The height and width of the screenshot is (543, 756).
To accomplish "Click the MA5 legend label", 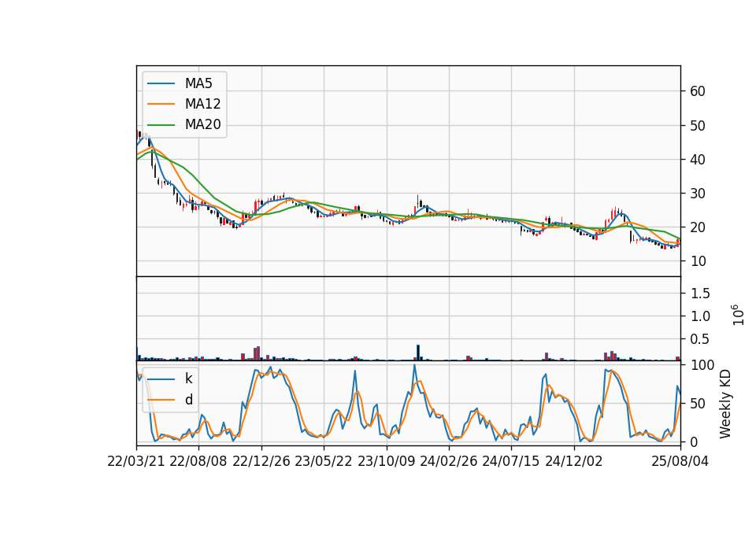I will click(198, 83).
